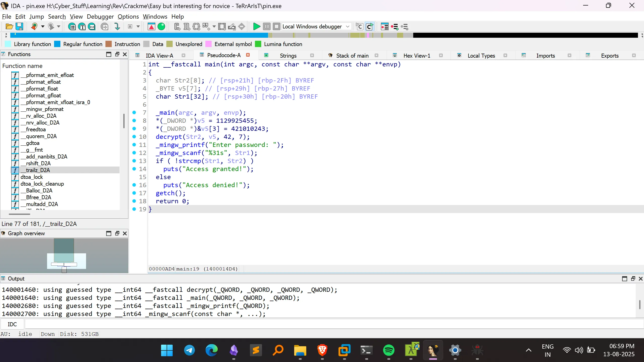Open the breakpoint list toolbar icon
The image size is (644, 362).
click(x=385, y=26)
